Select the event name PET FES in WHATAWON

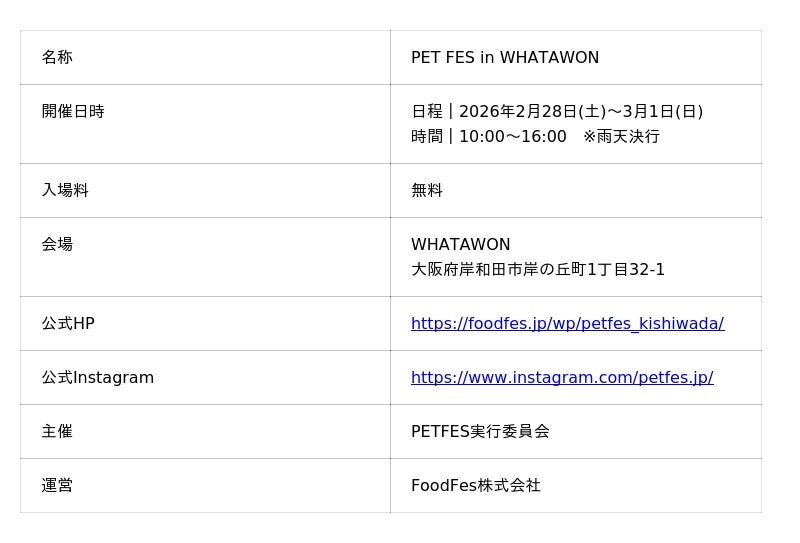click(505, 58)
